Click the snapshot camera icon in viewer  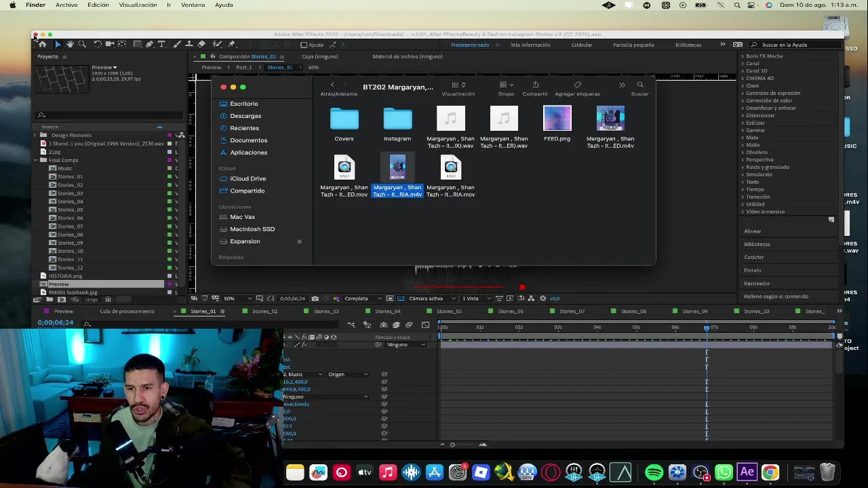coord(315,298)
